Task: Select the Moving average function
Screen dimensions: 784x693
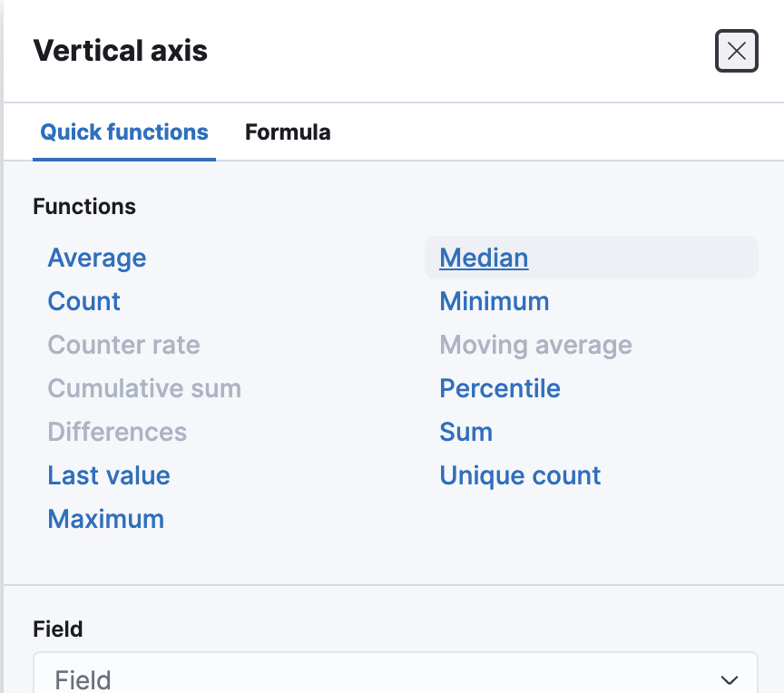Action: [x=535, y=345]
